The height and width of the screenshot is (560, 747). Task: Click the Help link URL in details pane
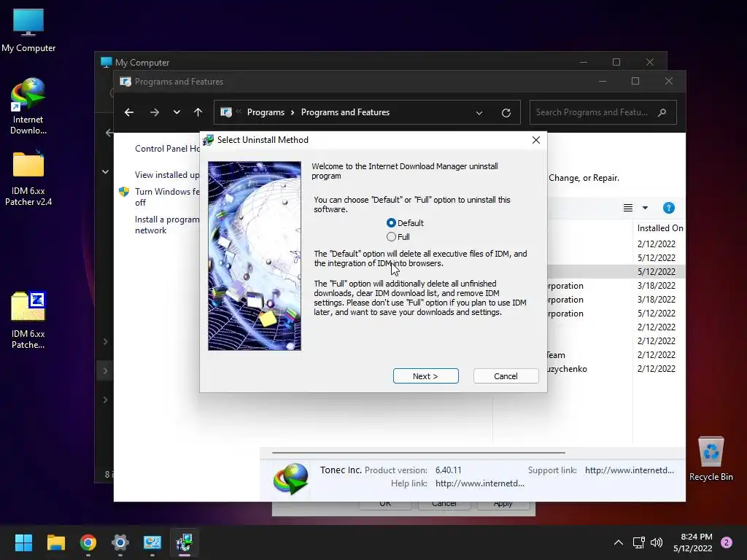click(480, 483)
